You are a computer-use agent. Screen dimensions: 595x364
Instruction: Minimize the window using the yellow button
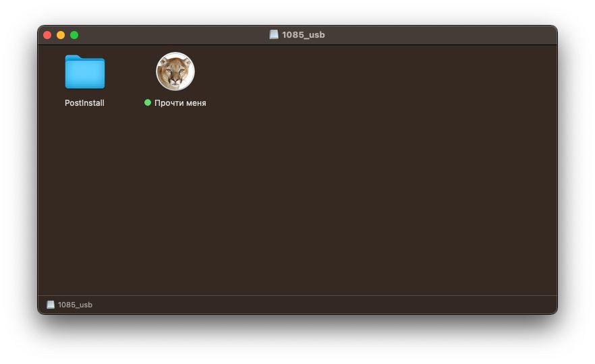point(61,35)
